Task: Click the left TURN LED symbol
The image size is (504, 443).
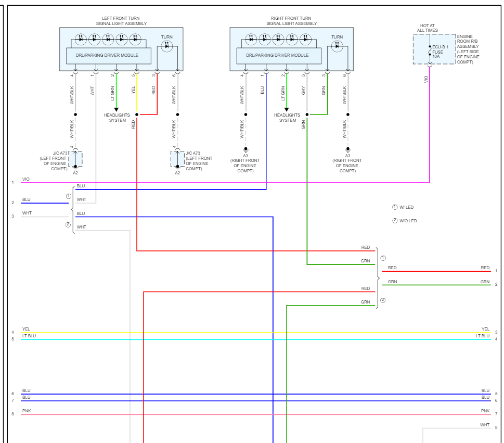Action: (166, 46)
